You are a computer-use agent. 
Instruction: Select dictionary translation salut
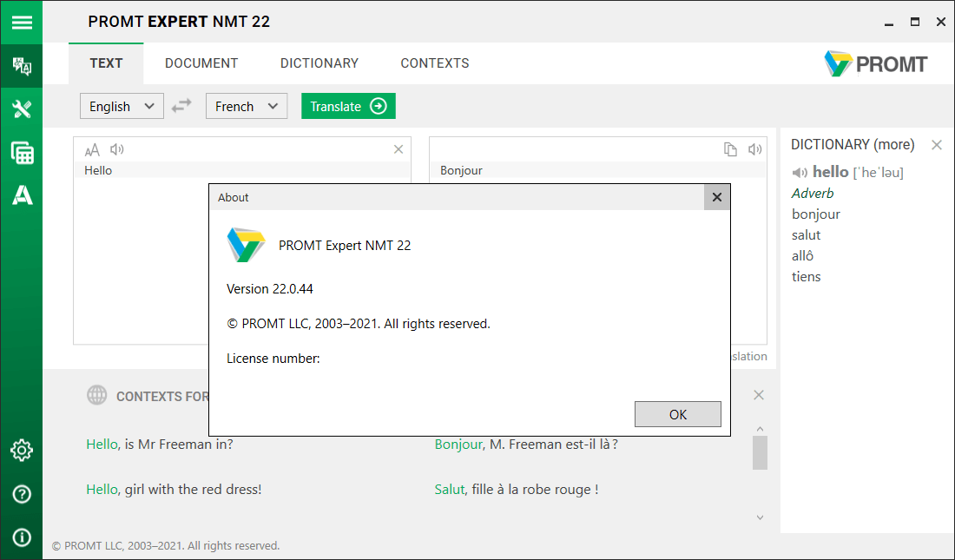(x=807, y=234)
